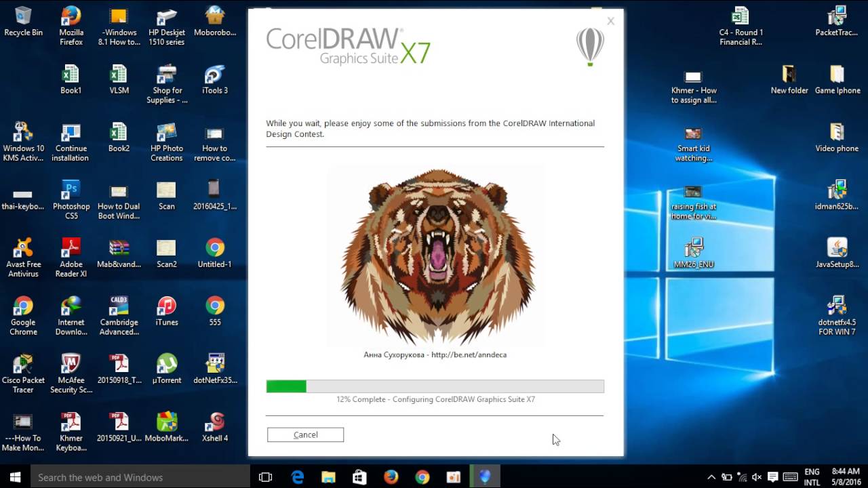Select the Book2 Excel file
868x488 pixels.
[x=119, y=137]
